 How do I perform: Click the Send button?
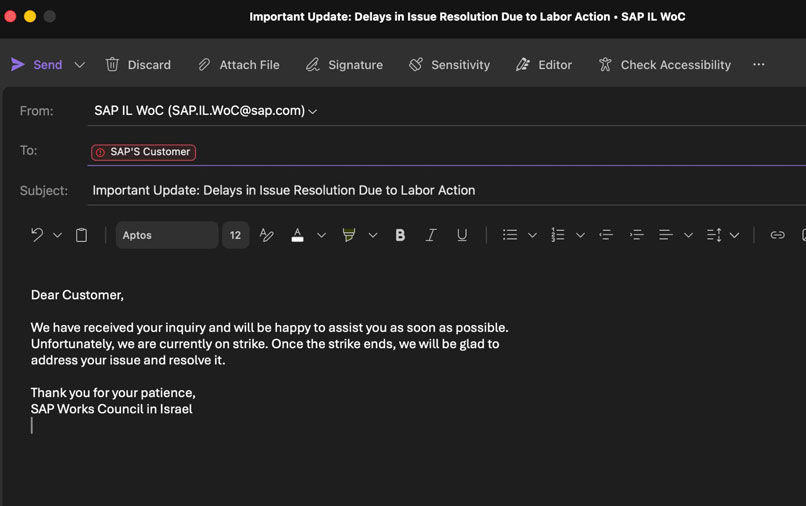pyautogui.click(x=36, y=65)
